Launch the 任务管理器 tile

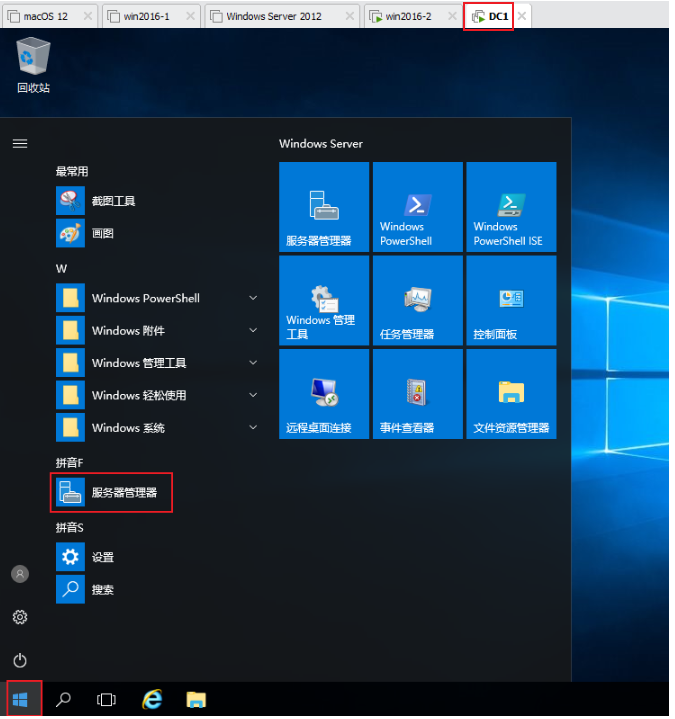point(420,302)
